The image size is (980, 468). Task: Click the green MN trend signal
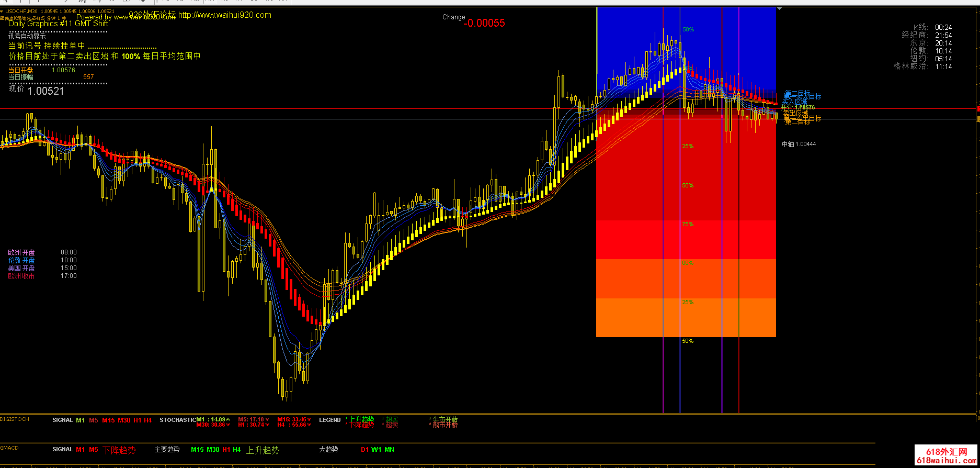(x=389, y=450)
